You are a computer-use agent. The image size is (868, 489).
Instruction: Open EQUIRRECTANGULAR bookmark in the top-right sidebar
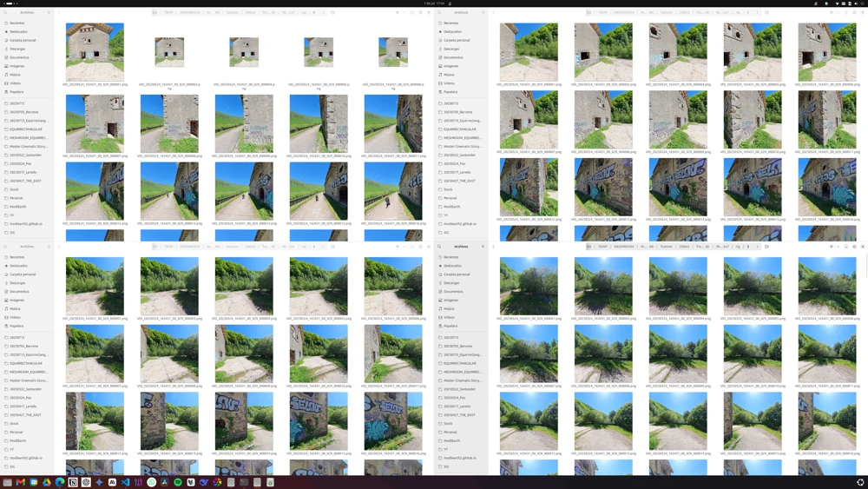(x=461, y=129)
